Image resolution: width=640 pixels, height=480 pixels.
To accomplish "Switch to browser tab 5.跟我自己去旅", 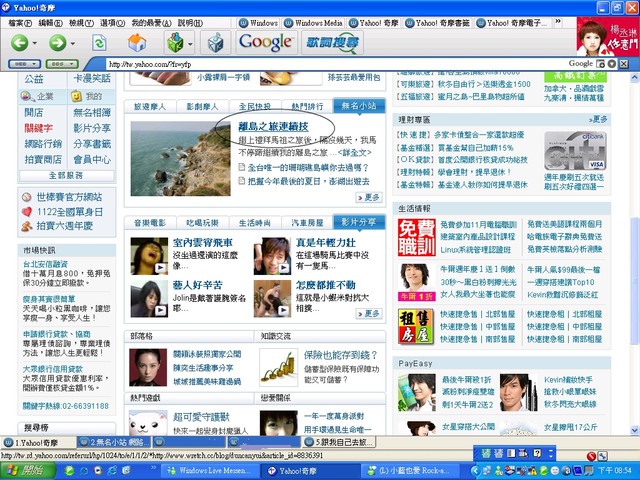I will (x=339, y=442).
